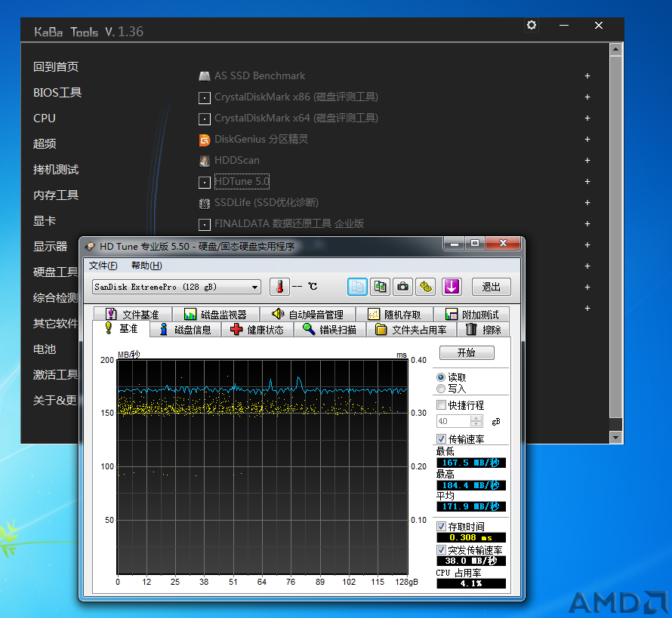The width and height of the screenshot is (672, 618).
Task: Open HD Tune options via the yellow gears icon
Action: coord(426,287)
